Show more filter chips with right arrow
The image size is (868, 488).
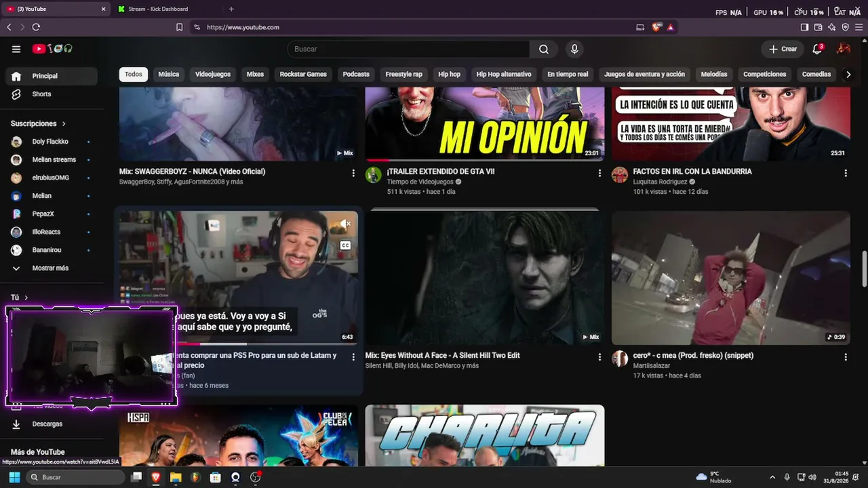point(848,75)
